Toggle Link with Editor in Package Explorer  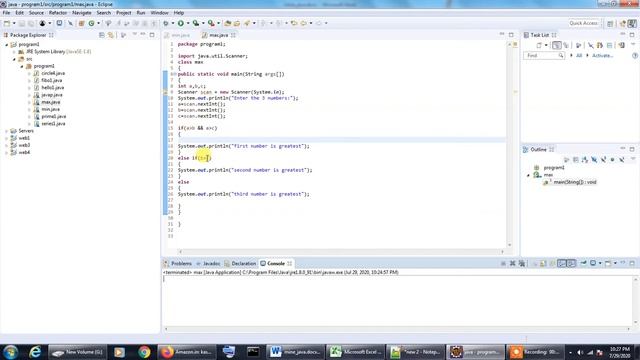111,36
